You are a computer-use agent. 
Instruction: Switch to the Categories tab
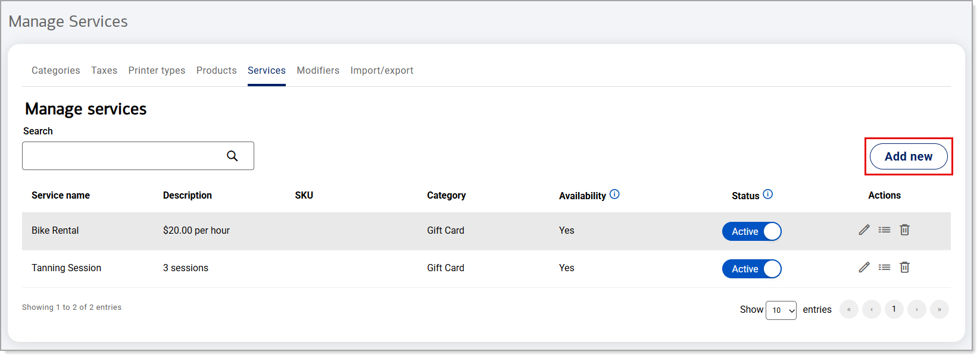(x=55, y=70)
